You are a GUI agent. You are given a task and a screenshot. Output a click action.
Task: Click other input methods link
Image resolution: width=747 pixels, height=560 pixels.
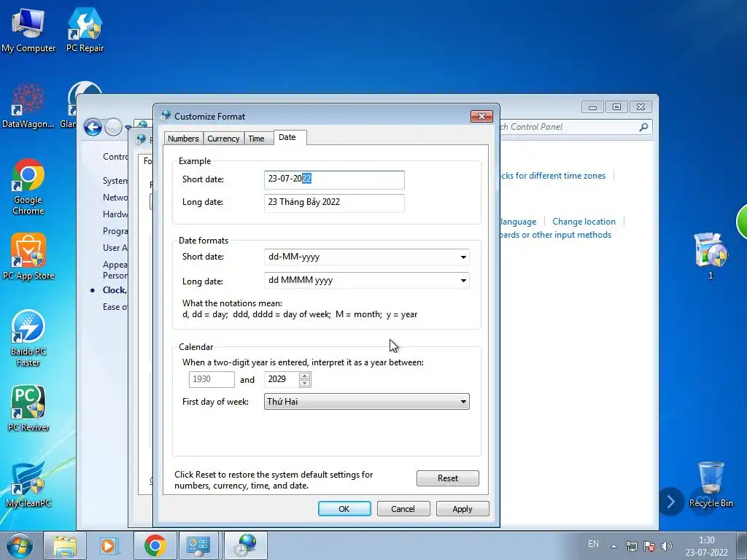pyautogui.click(x=555, y=235)
